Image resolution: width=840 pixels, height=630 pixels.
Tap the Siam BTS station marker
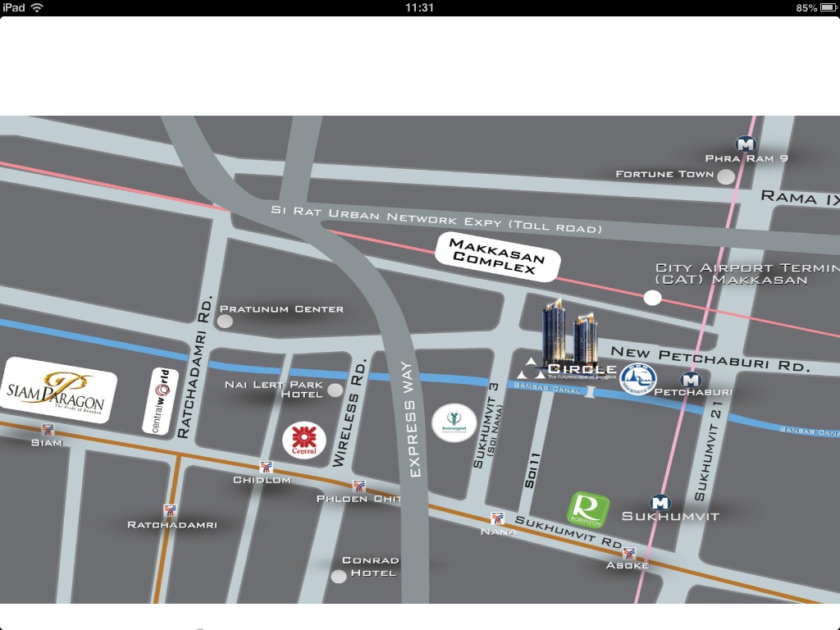tap(48, 429)
